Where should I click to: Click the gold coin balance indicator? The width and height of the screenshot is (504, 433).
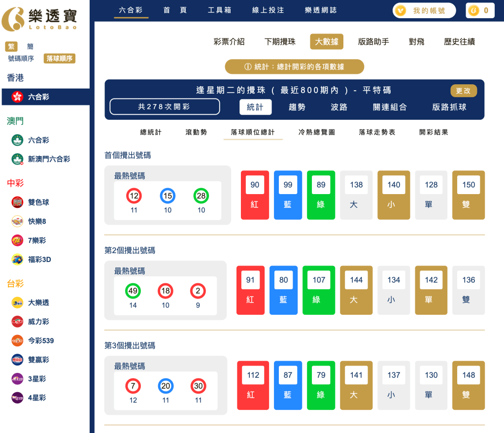pyautogui.click(x=479, y=10)
